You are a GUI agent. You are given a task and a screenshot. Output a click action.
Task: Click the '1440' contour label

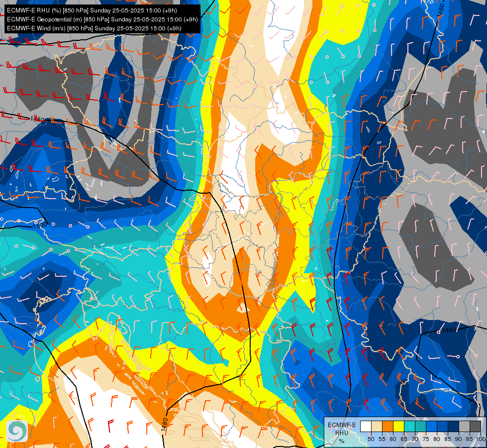[x=449, y=330]
